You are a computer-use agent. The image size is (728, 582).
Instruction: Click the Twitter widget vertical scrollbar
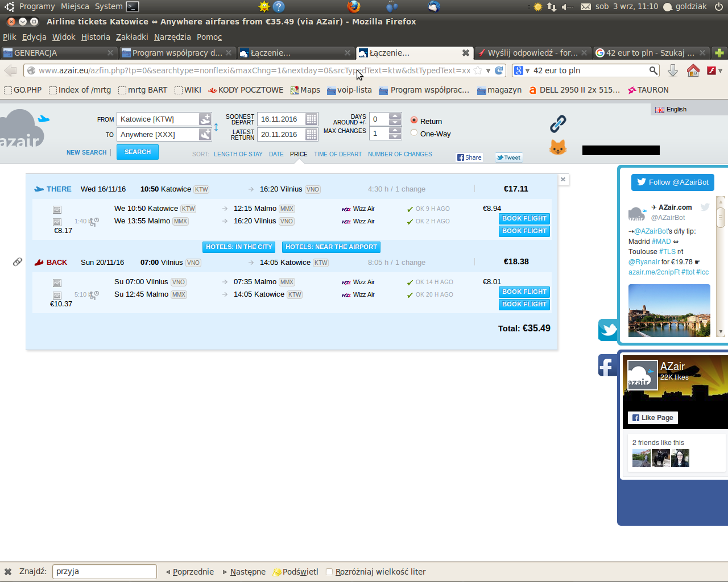(x=721, y=266)
